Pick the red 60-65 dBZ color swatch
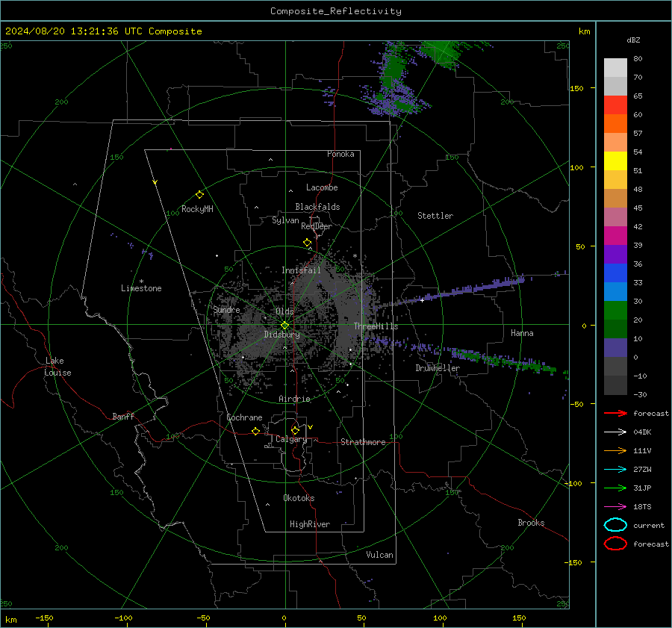 615,105
